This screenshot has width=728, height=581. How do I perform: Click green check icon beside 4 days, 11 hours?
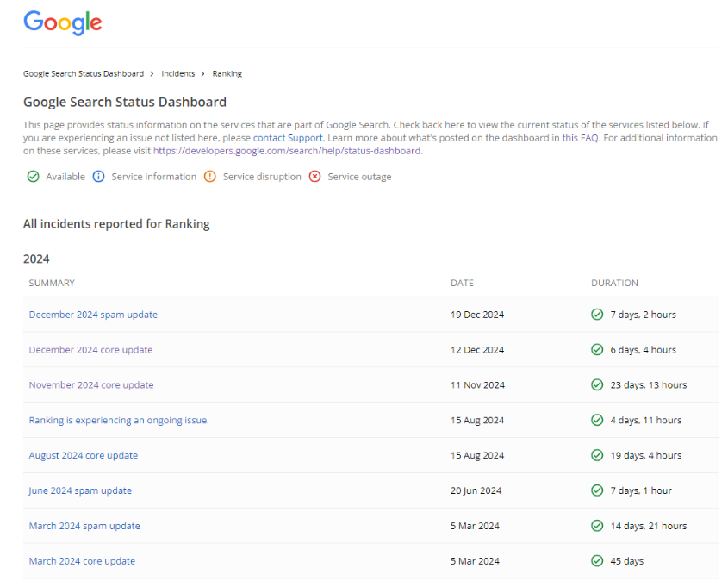coord(597,421)
